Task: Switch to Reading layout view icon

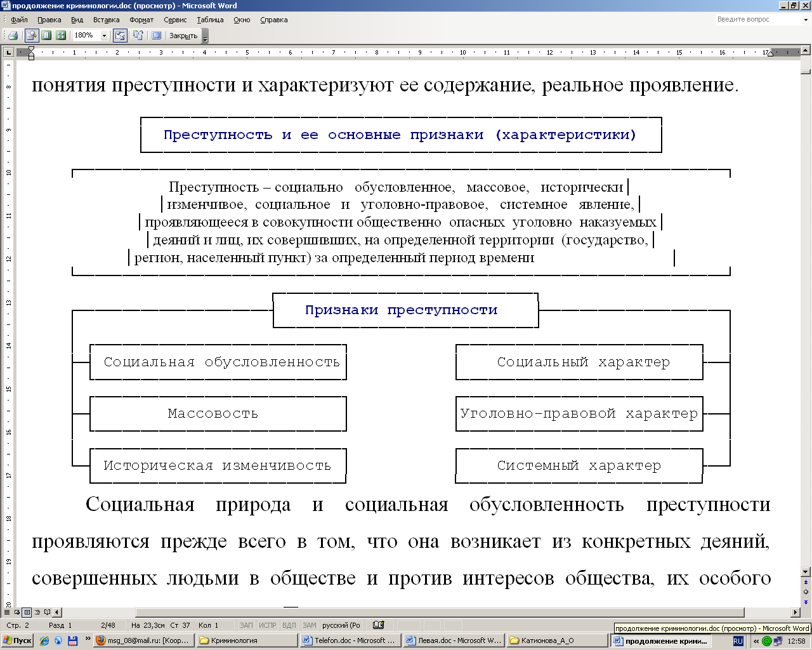Action: click(47, 612)
